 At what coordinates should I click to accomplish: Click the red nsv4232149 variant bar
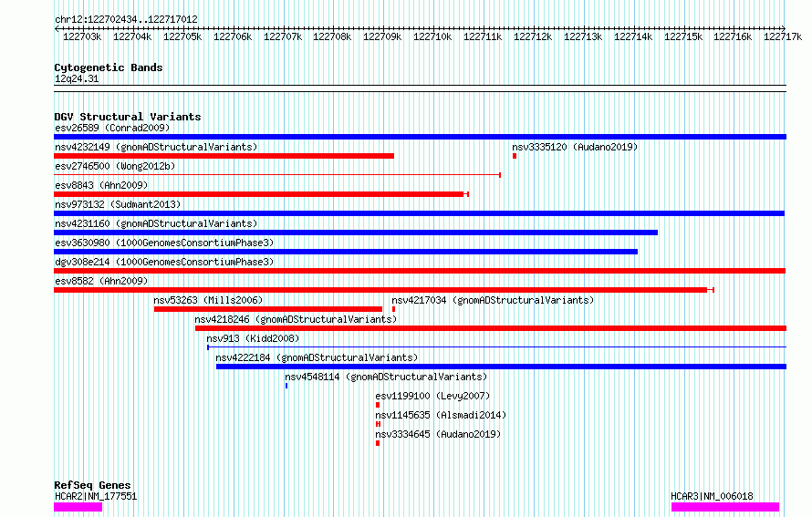tap(224, 156)
